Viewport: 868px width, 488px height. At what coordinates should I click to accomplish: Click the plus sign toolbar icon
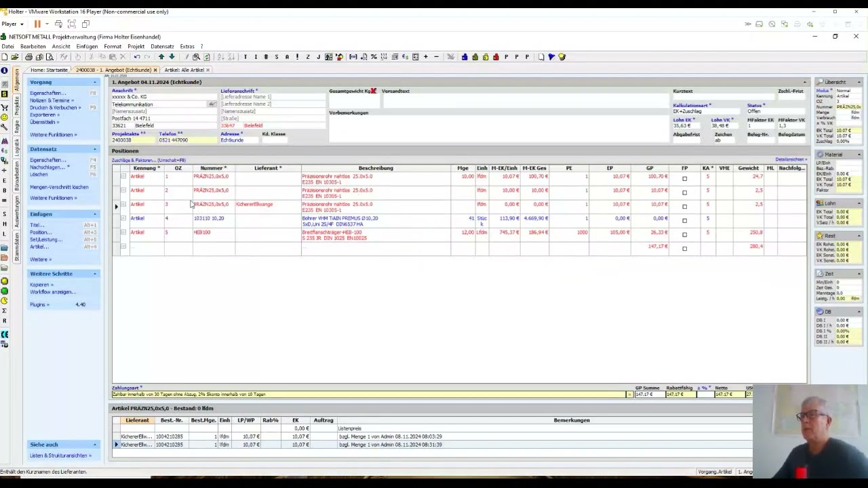pos(426,57)
